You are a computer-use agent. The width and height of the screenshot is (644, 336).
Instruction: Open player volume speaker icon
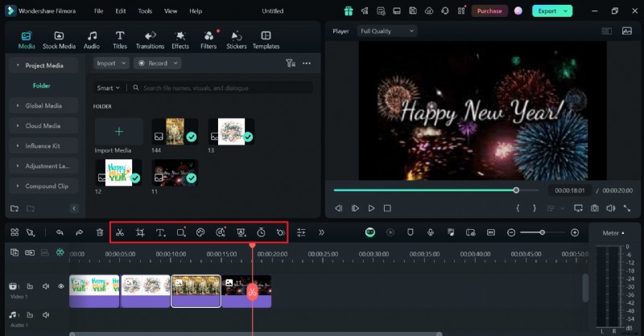click(611, 208)
